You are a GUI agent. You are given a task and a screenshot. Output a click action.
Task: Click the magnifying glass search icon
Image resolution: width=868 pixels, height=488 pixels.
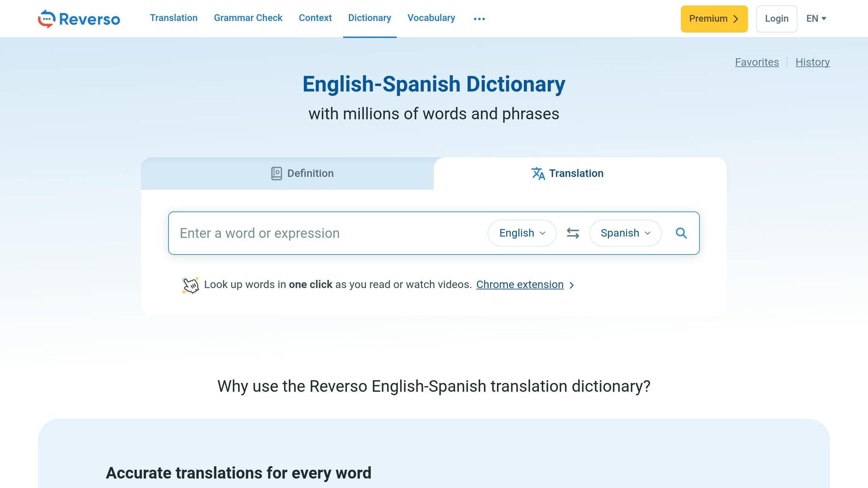(x=681, y=233)
